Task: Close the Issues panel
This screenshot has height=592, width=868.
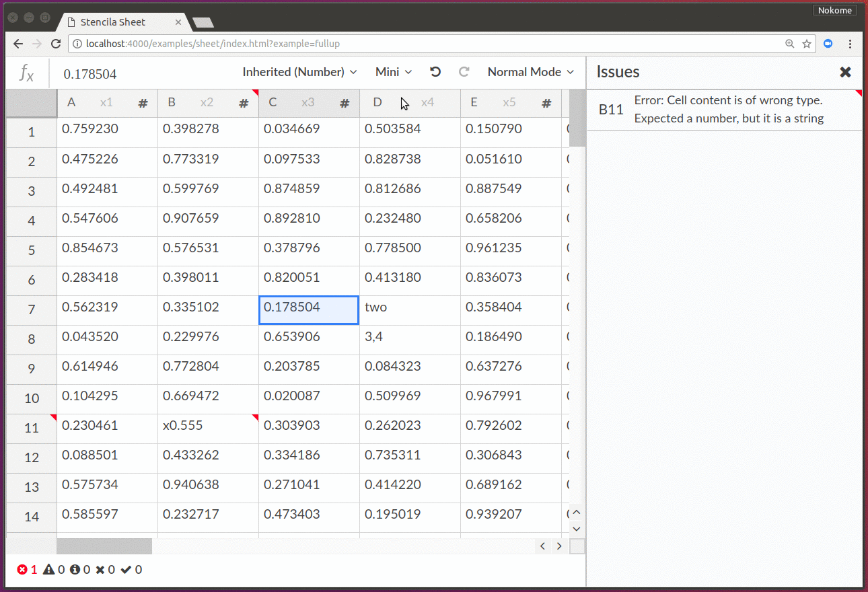Action: click(845, 72)
